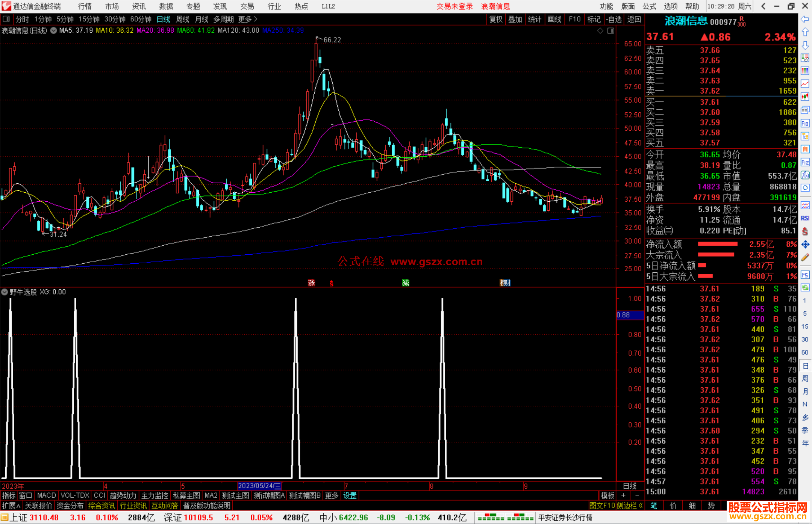Click the back arrow icon in right sidebar
Viewport: 812px width, 524px height.
click(804, 19)
